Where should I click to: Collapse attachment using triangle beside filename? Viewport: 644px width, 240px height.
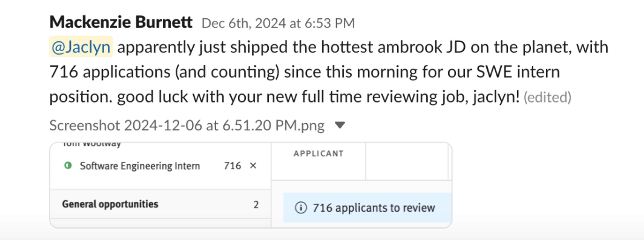point(340,125)
